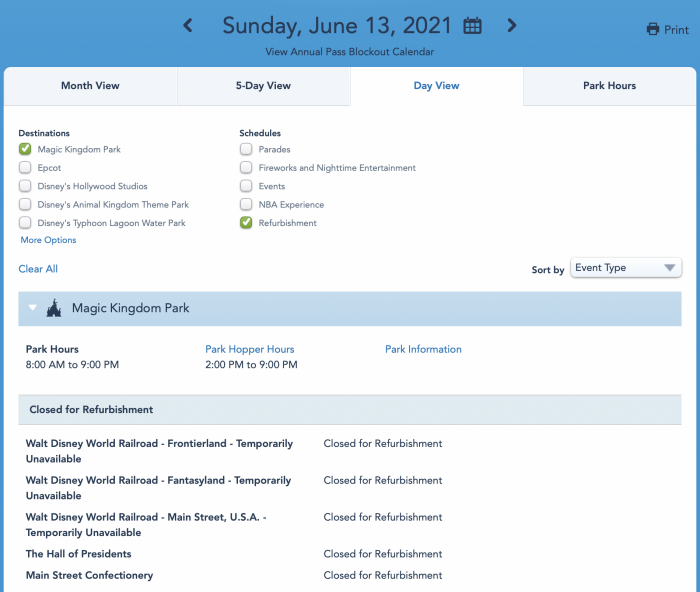Image resolution: width=700 pixels, height=592 pixels.
Task: Select Walt Disney World Railroad - Main Street entry
Action: (146, 525)
